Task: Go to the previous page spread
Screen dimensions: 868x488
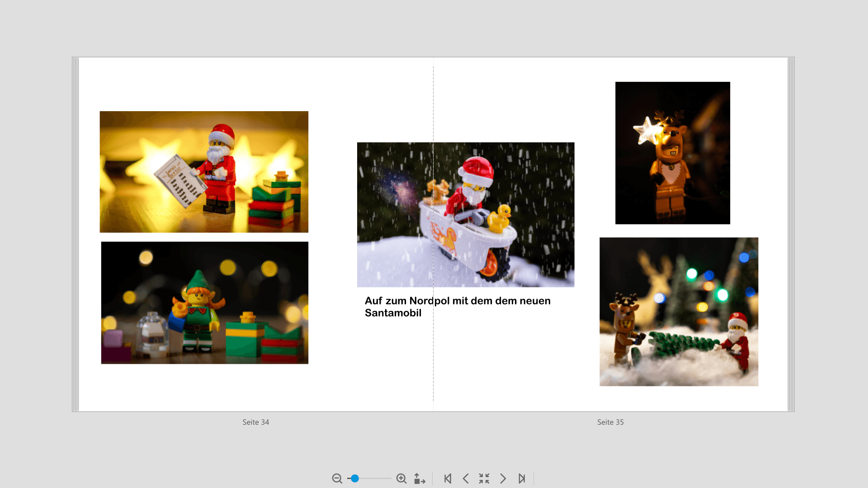Action: tap(466, 479)
